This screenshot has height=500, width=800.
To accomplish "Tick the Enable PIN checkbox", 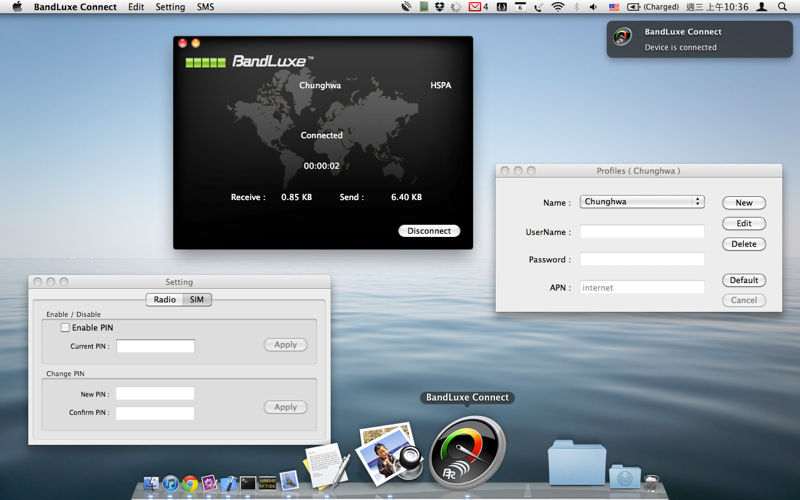I will click(x=65, y=328).
